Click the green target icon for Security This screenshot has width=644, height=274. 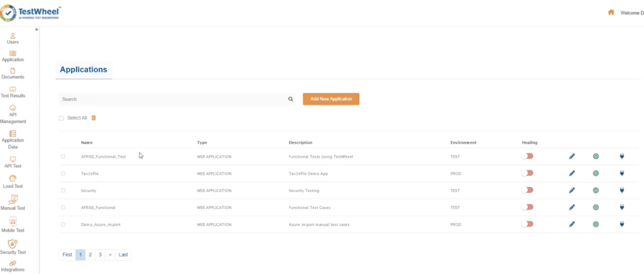pos(596,190)
